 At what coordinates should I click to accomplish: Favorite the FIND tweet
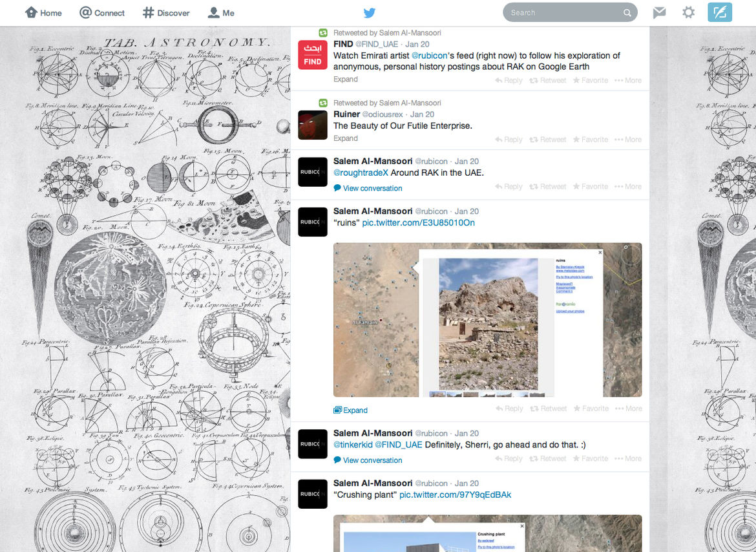click(591, 81)
